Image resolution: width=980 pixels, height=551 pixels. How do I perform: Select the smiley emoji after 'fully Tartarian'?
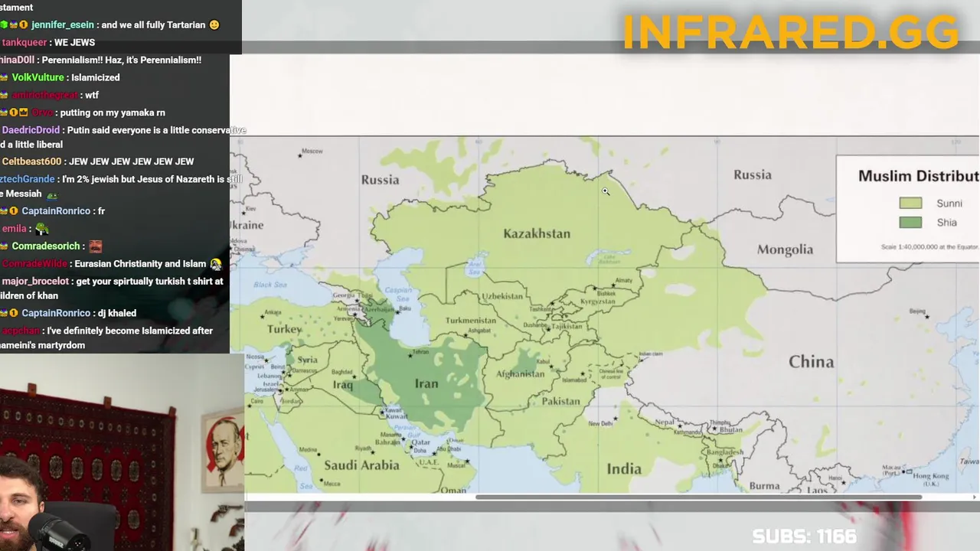click(214, 25)
